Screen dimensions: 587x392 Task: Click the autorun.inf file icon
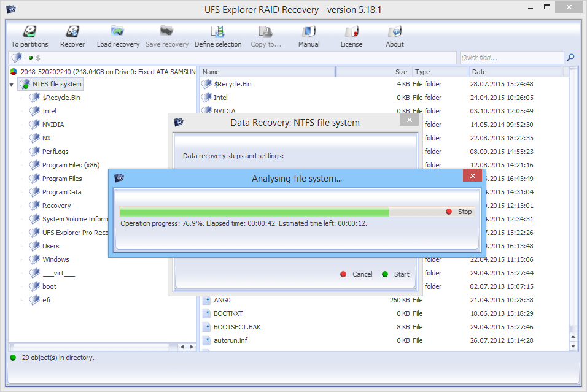click(206, 340)
